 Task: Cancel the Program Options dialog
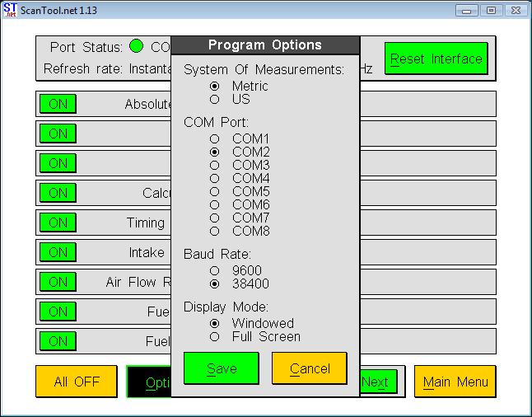(x=310, y=368)
